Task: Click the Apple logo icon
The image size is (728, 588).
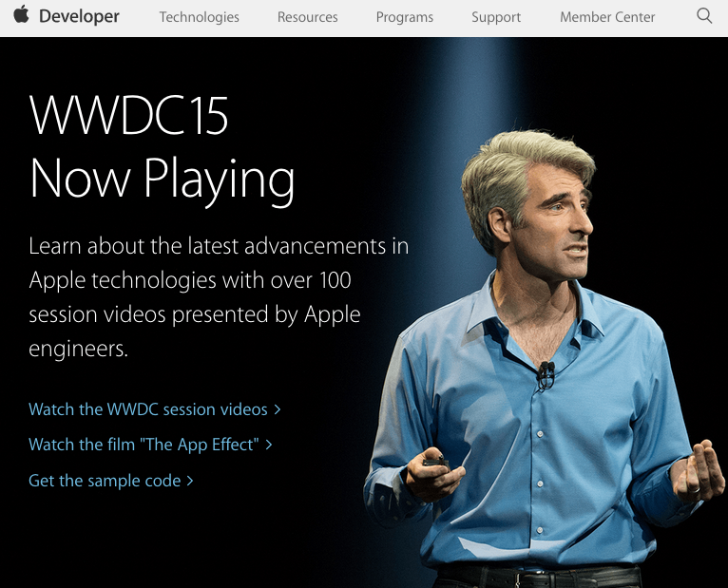Action: (21, 15)
